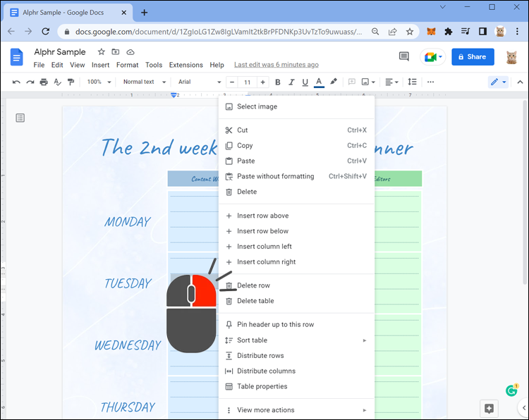Open the zoom level 100% dropdown
Viewport: 529px width, 420px height.
click(99, 82)
